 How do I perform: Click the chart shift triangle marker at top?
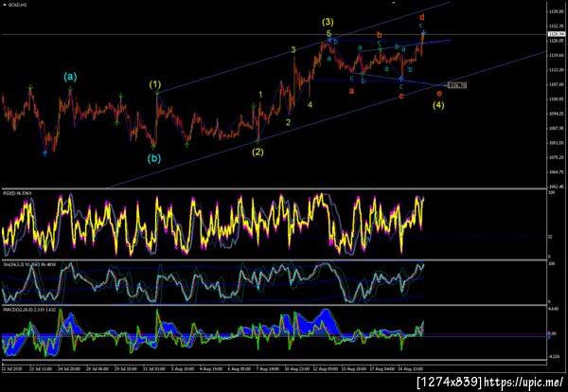(x=394, y=3)
